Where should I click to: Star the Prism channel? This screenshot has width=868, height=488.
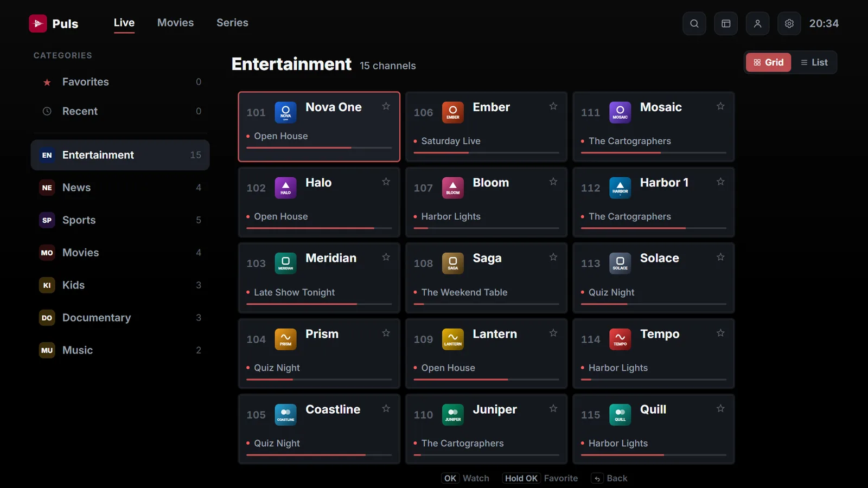coord(386,333)
